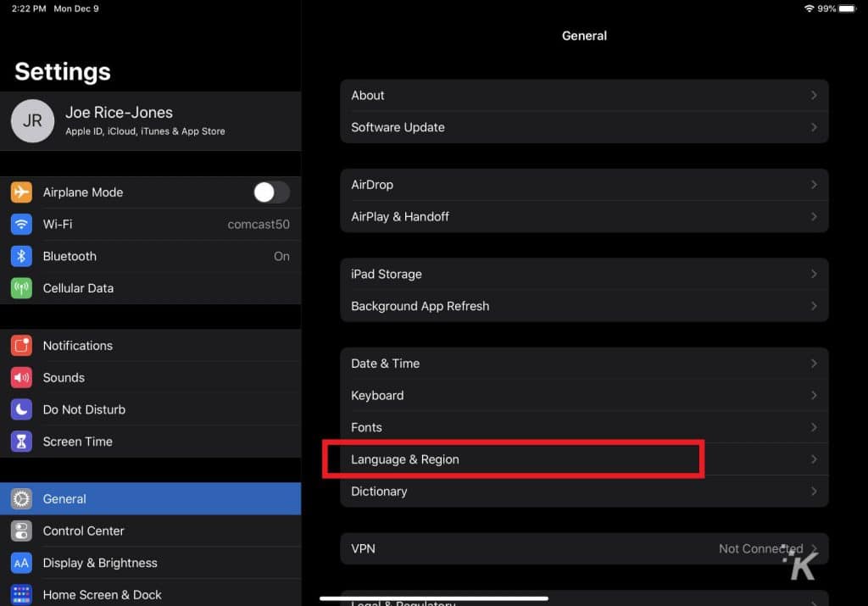Open Notifications via the bell icon

pos(20,345)
